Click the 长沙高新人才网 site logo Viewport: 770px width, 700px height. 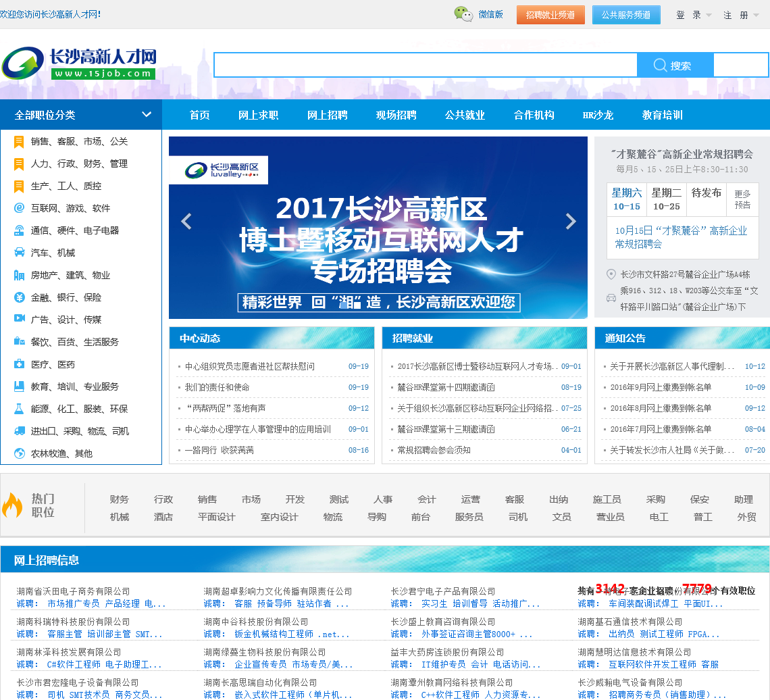79,63
